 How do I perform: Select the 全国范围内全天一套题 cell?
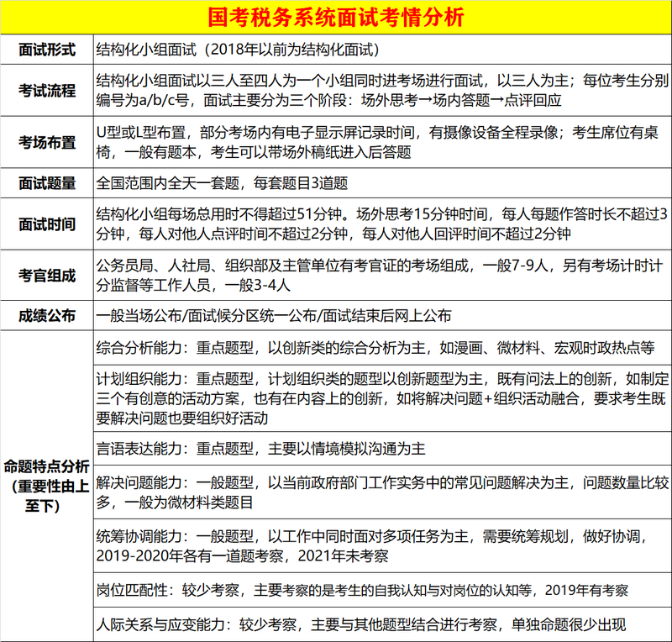tap(381, 182)
